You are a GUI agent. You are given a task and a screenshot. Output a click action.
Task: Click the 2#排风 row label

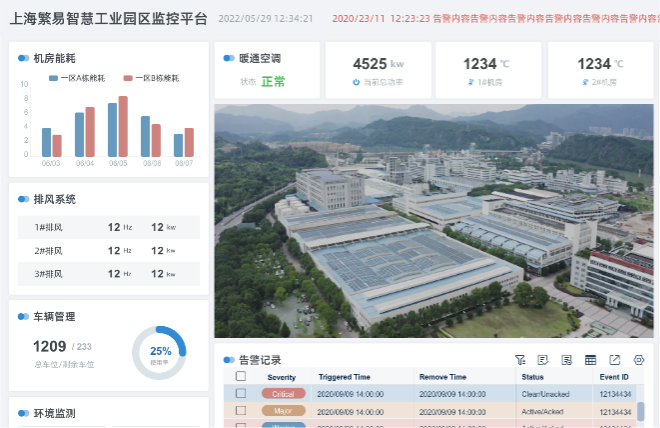tap(48, 251)
